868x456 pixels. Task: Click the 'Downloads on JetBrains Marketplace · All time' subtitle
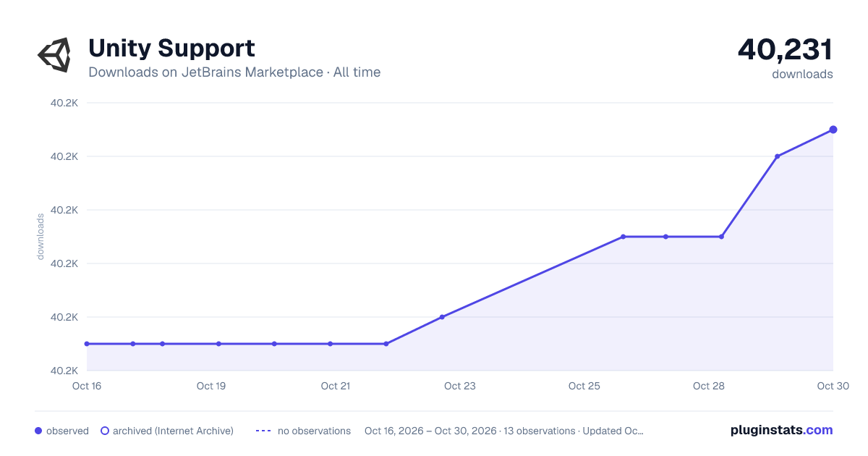pyautogui.click(x=234, y=72)
